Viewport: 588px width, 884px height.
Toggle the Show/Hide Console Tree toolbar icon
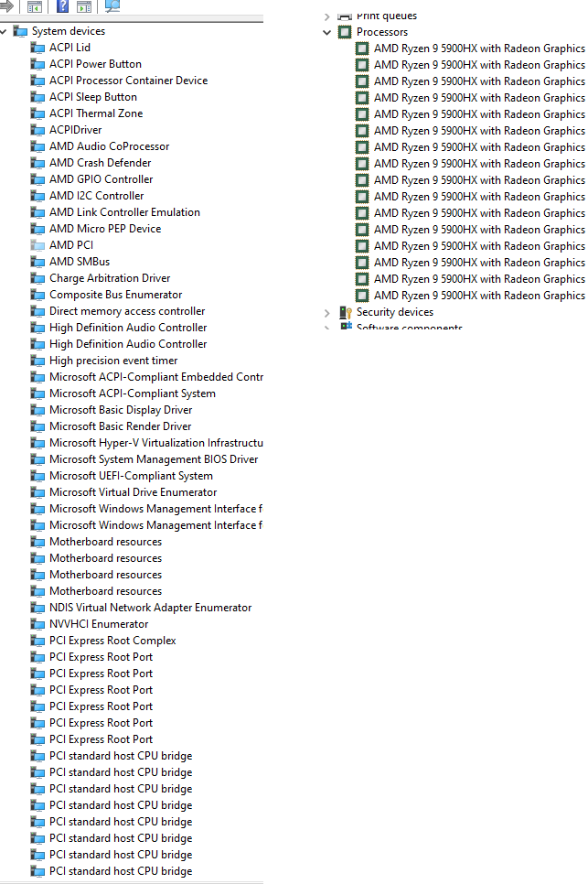click(x=35, y=6)
